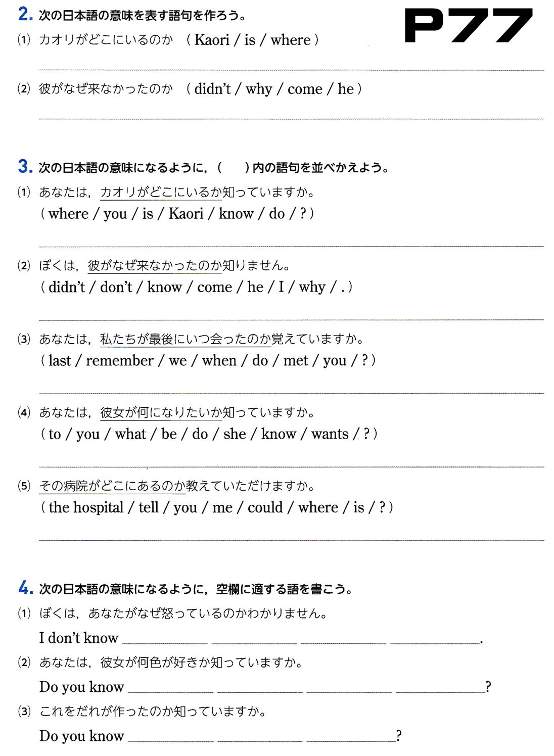The height and width of the screenshot is (756, 554).
Task: Click the first blank after Do you know in 4 (2)
Action: 171,691
